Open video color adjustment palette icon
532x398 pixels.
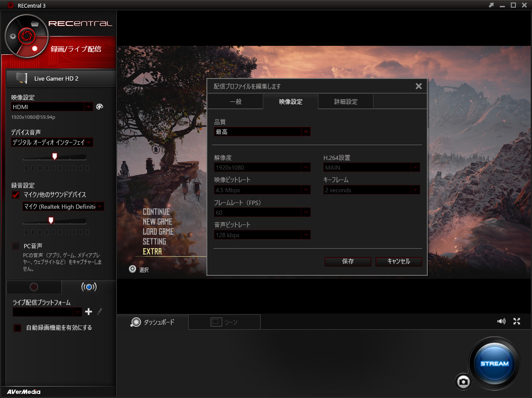pyautogui.click(x=100, y=107)
